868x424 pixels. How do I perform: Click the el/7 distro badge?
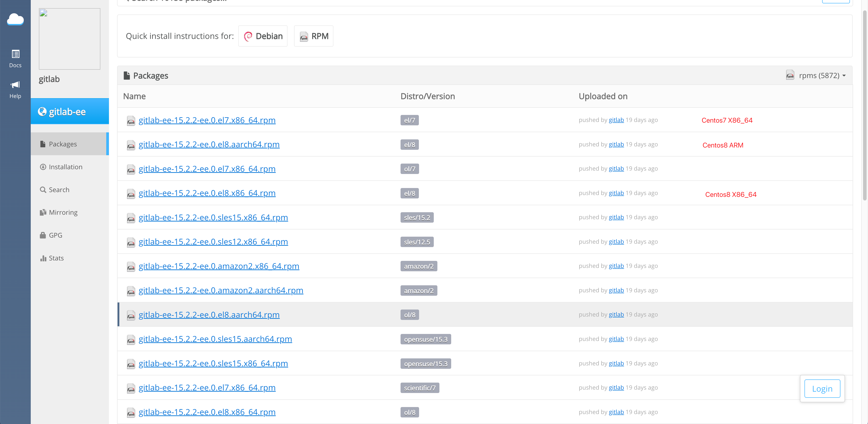tap(409, 120)
